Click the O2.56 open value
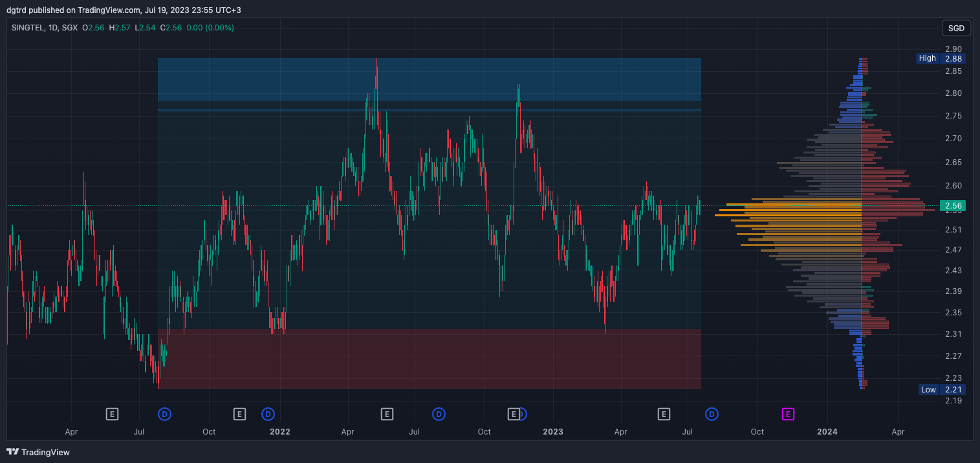This screenshot has height=463, width=980. (94, 28)
